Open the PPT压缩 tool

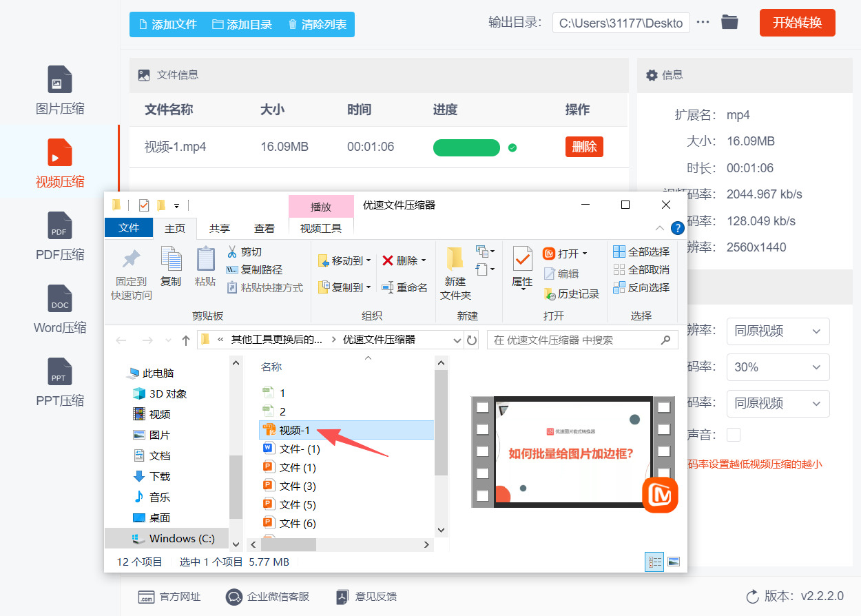60,382
